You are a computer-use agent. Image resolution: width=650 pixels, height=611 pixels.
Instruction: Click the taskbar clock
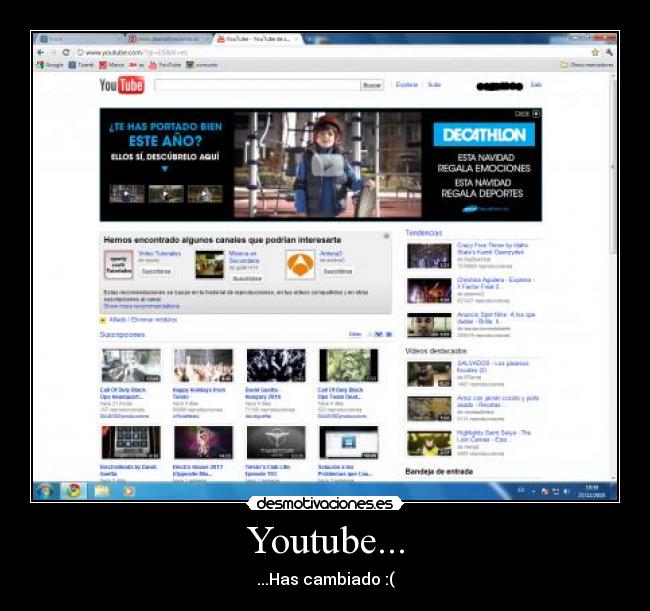(591, 492)
